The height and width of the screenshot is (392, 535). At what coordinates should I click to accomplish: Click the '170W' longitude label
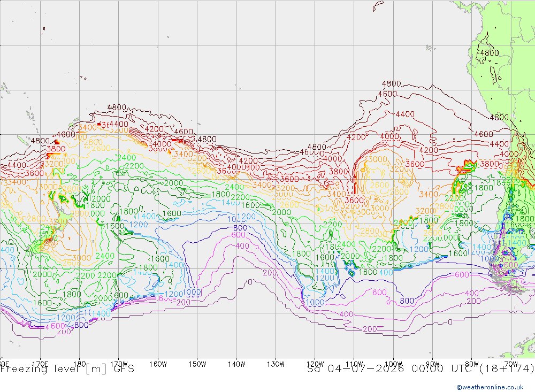pyautogui.click(x=119, y=364)
